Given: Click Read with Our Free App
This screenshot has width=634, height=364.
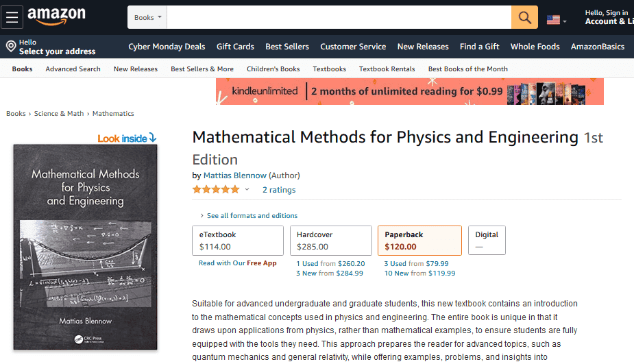Looking at the screenshot, I should coord(238,263).
